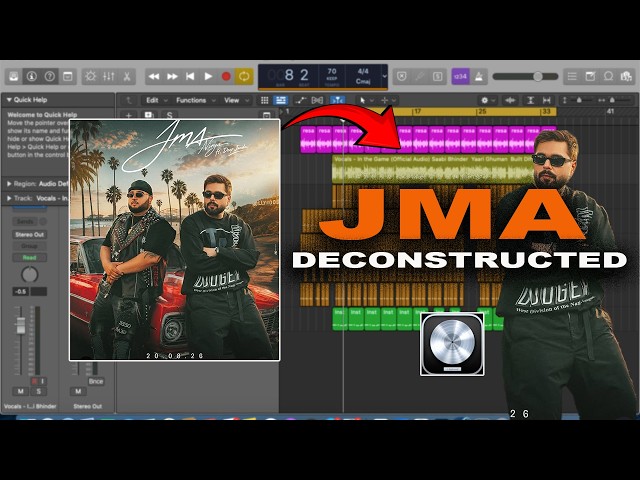
Task: Open the Mixer faders icon
Action: [x=109, y=76]
